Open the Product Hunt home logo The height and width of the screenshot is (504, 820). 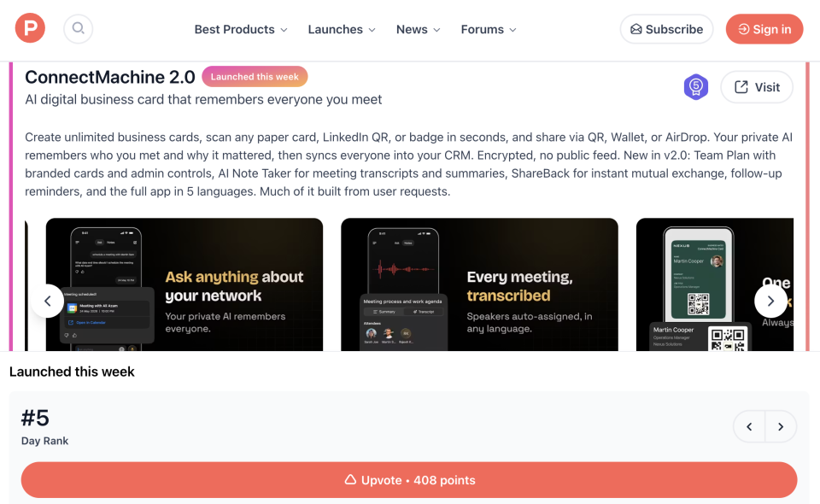coord(30,28)
